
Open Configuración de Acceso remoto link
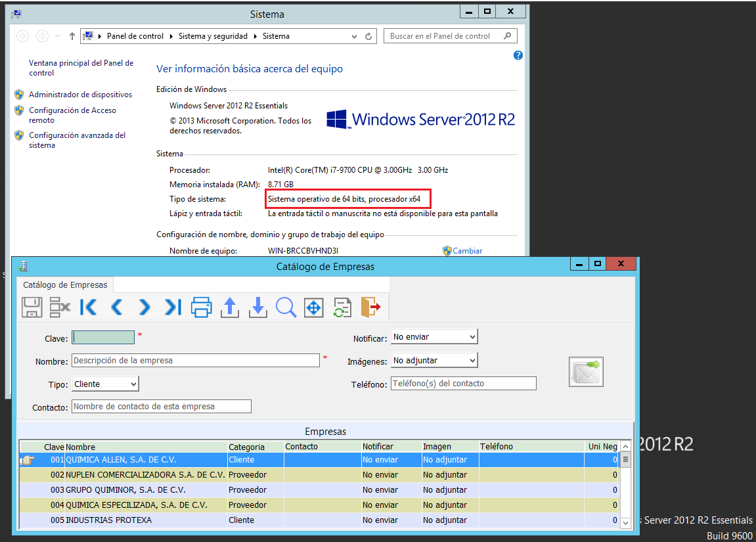click(72, 115)
